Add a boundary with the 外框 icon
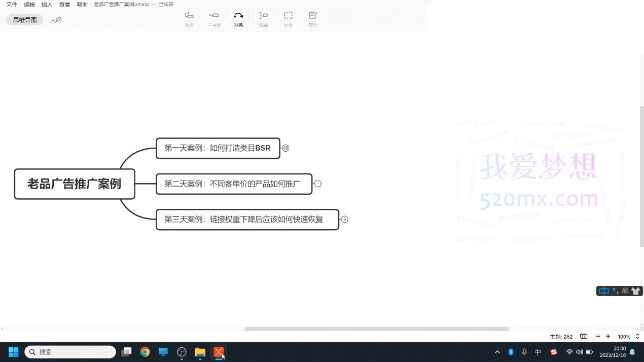The width and height of the screenshot is (644, 362). [288, 19]
